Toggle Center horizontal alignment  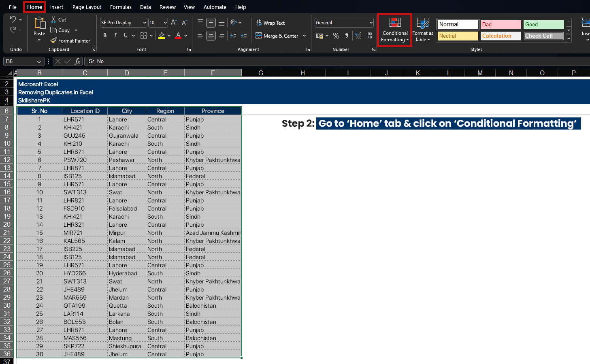(x=211, y=36)
